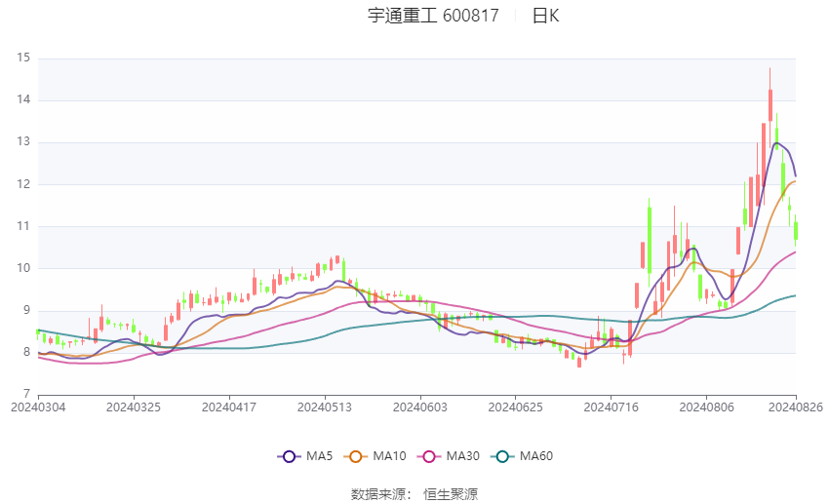Click the y-axis value 7
Viewport: 829px width, 504px height.
pyautogui.click(x=27, y=394)
